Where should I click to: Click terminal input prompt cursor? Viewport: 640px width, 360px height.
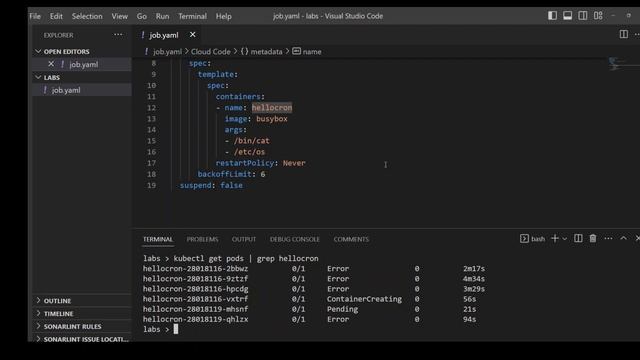[176, 329]
